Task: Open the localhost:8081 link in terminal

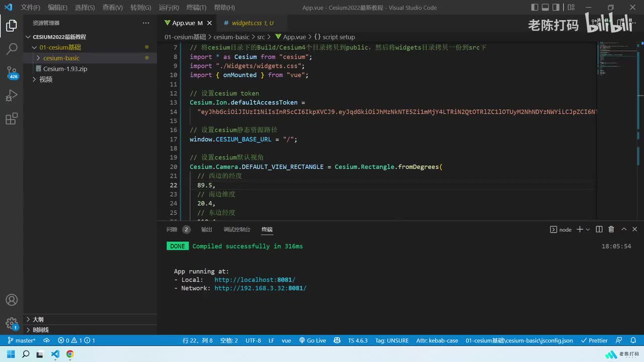Action: click(x=255, y=280)
